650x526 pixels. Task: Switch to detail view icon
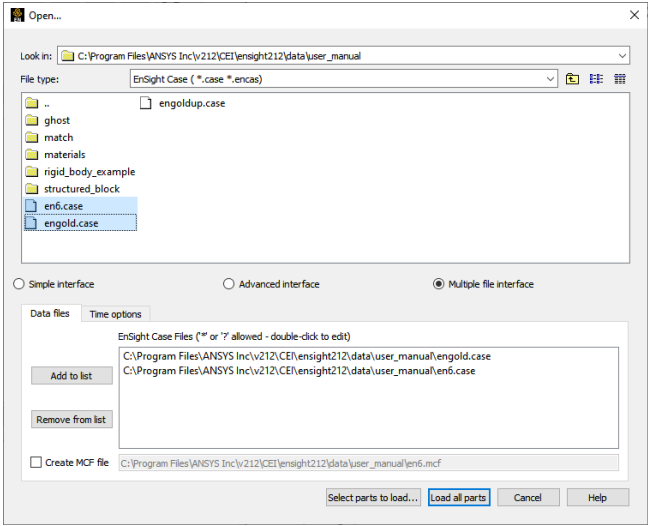click(620, 79)
